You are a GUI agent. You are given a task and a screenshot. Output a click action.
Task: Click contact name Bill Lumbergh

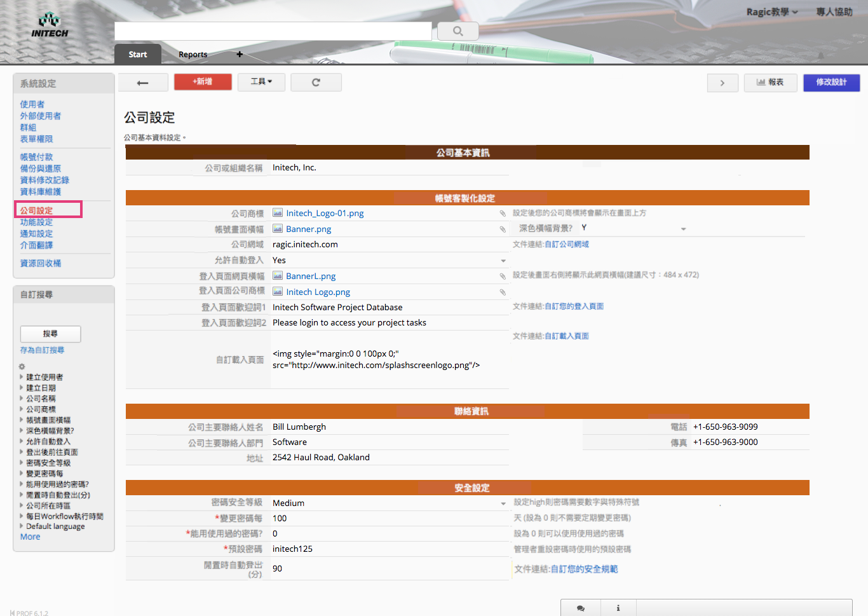click(x=299, y=427)
